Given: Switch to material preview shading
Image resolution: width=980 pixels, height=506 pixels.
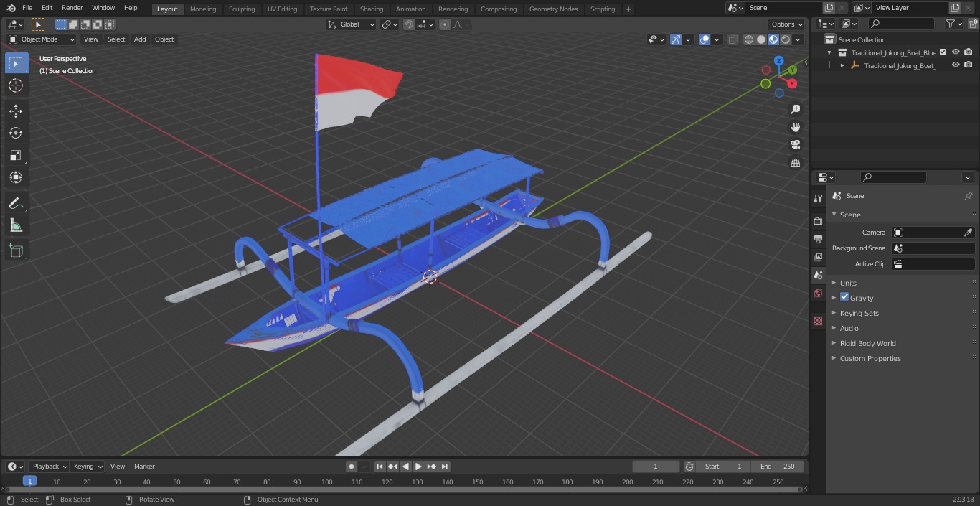Looking at the screenshot, I should coord(773,39).
